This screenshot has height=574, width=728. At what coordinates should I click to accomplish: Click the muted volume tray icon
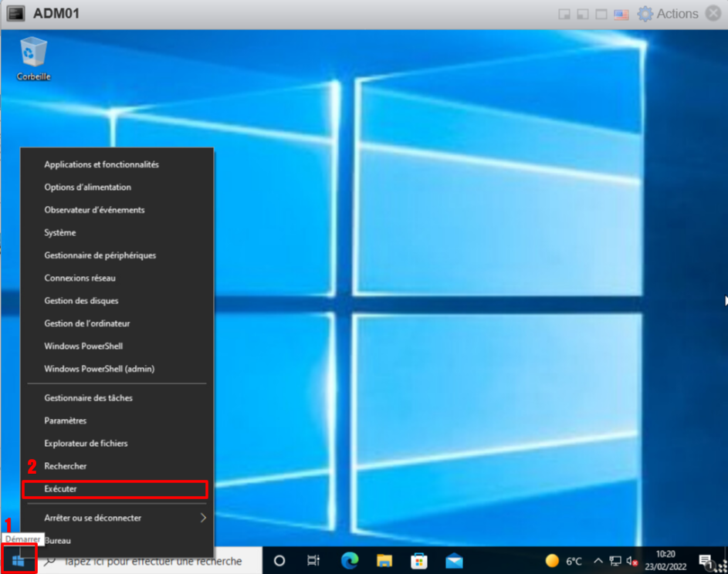(x=632, y=561)
